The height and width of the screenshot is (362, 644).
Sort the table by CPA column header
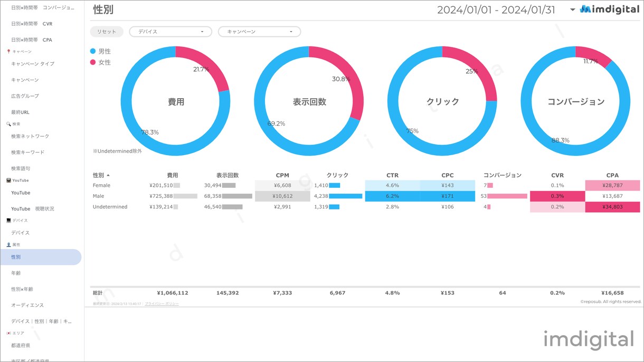tap(612, 175)
